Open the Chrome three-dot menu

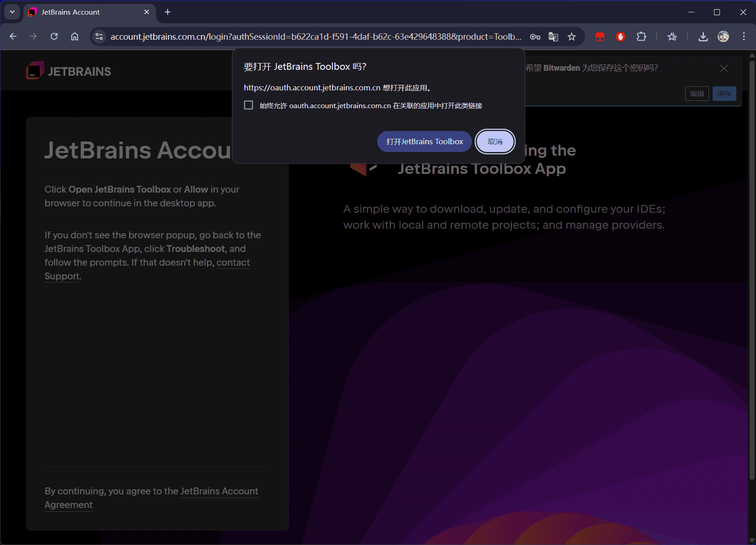click(744, 37)
